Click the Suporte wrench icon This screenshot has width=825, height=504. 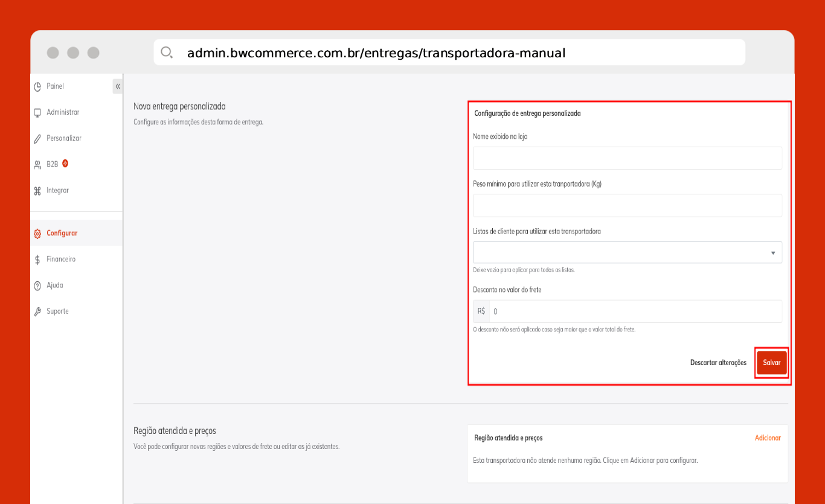click(37, 311)
